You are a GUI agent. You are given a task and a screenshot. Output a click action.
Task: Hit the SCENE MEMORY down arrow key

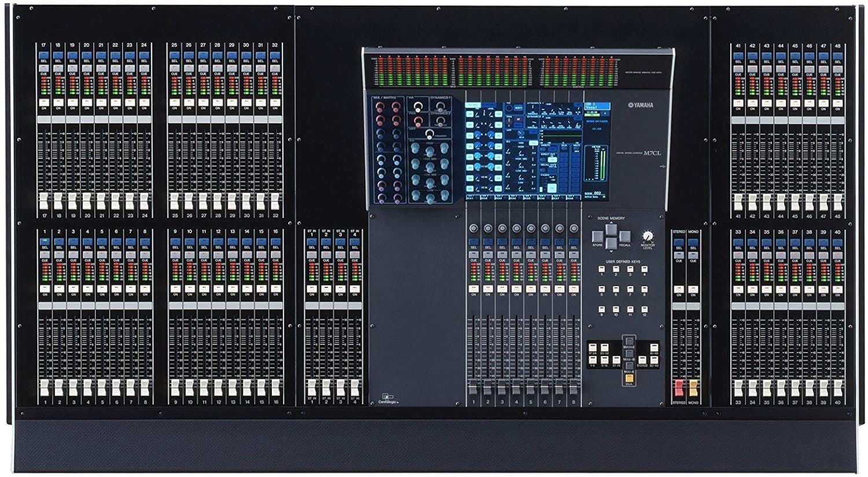tap(611, 243)
